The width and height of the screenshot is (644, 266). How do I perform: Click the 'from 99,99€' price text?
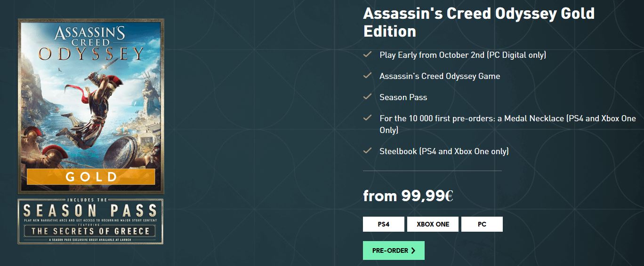408,196
